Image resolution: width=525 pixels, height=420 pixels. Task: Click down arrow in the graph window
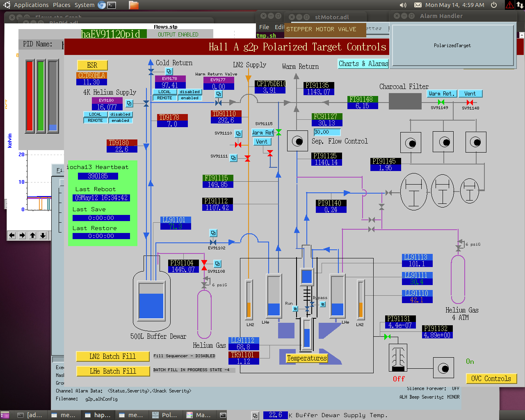[x=43, y=235]
